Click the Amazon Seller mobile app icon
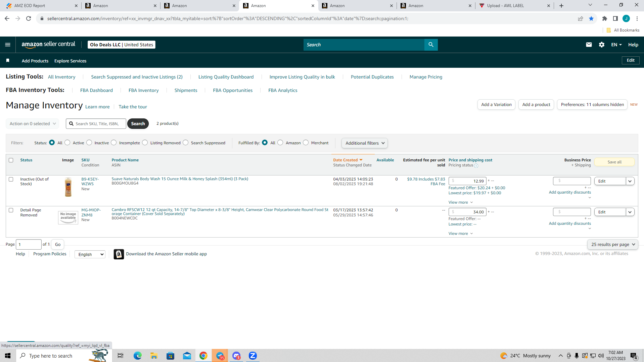 (x=119, y=254)
